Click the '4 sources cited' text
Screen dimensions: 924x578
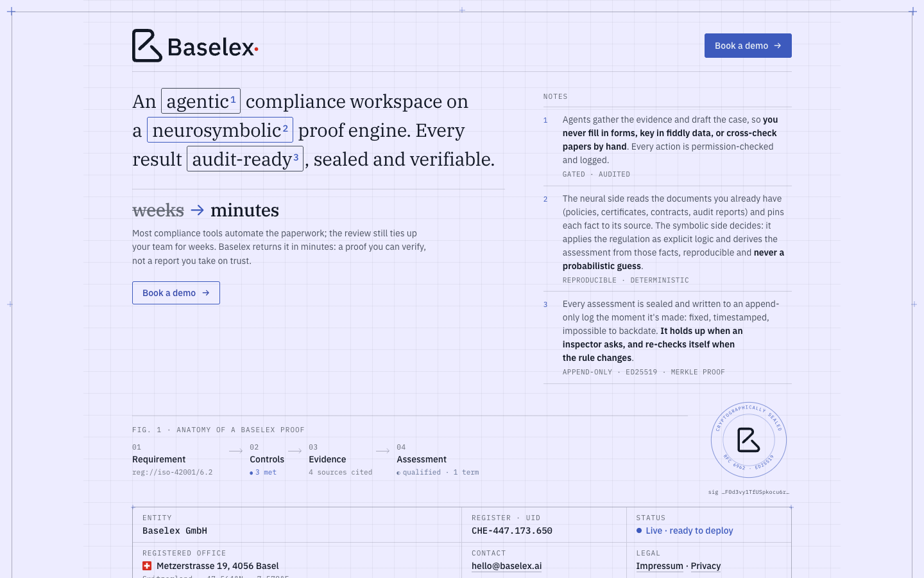tap(340, 472)
